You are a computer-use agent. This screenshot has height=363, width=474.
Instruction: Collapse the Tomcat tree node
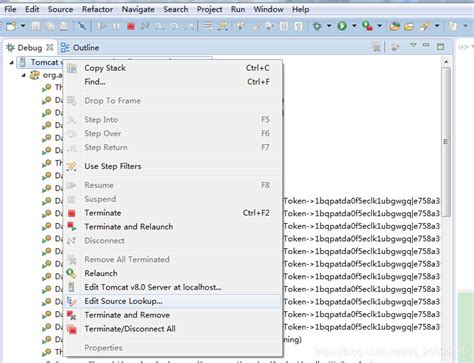12,62
